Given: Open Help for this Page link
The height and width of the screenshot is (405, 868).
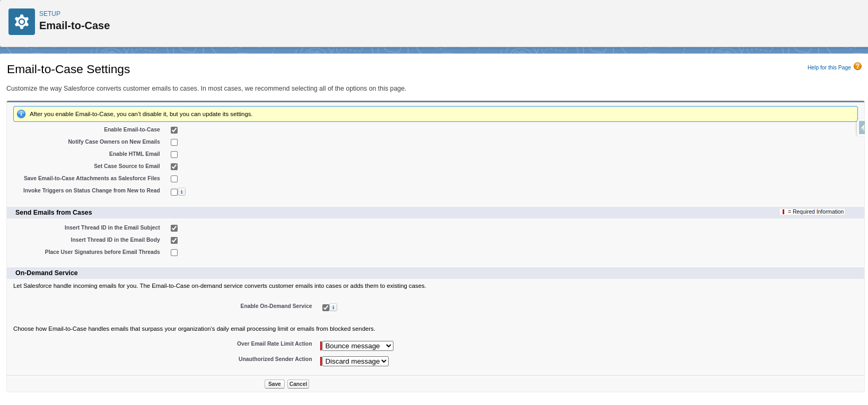Looking at the screenshot, I should tap(829, 68).
